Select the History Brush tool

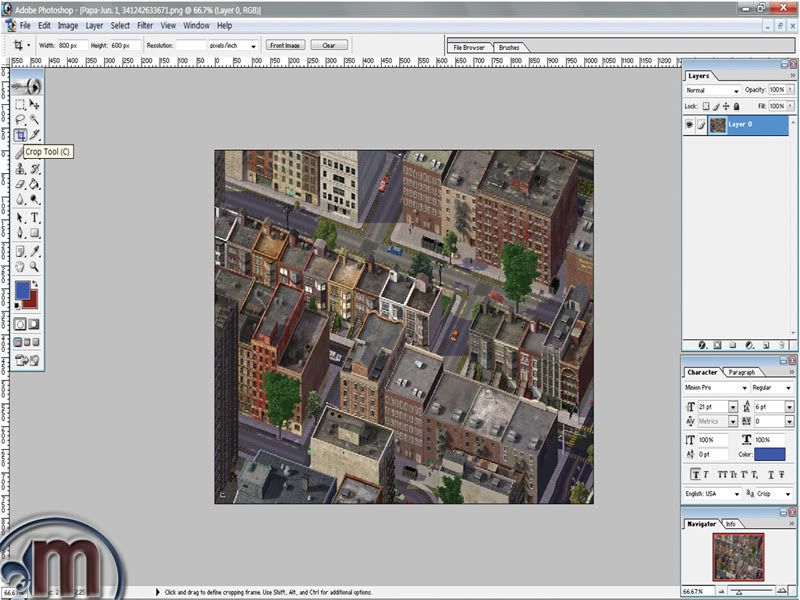[x=34, y=168]
